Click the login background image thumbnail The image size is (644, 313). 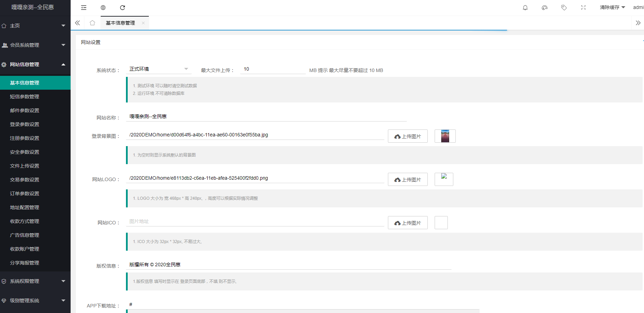[445, 136]
